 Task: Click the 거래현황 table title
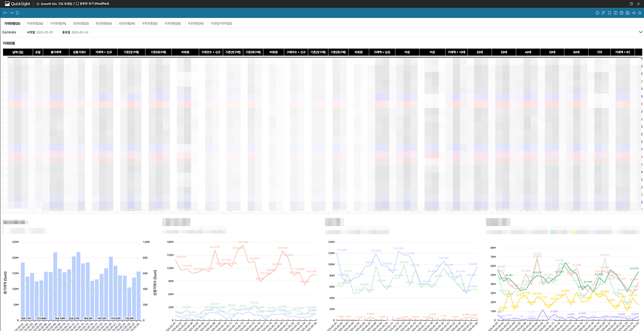point(9,43)
